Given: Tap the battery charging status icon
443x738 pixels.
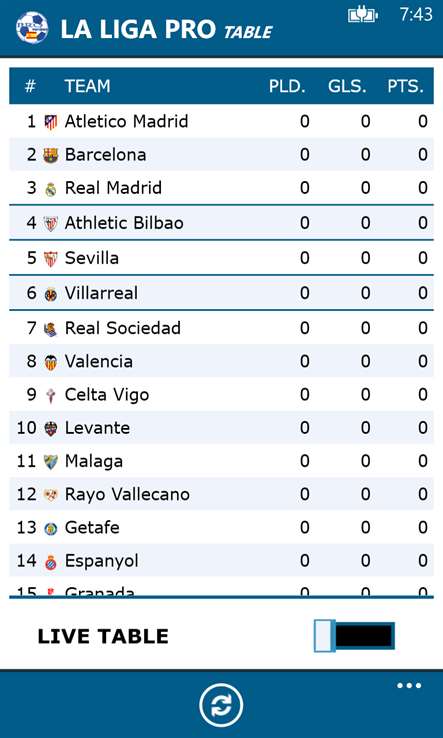Looking at the screenshot, I should click(363, 15).
